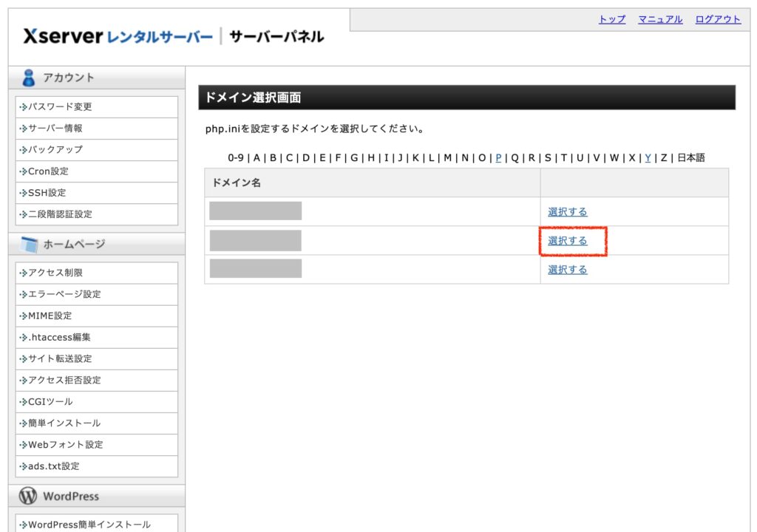Open MIME設定 menu item
757x532 pixels.
(97, 316)
